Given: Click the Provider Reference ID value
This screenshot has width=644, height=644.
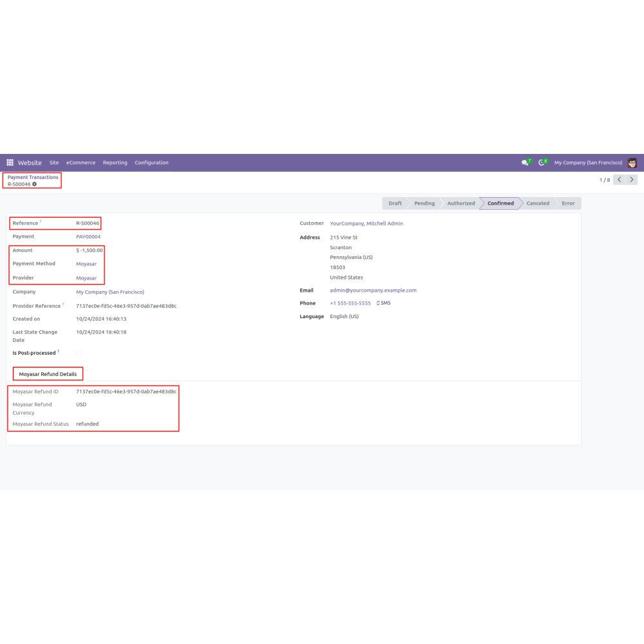Looking at the screenshot, I should (126, 306).
